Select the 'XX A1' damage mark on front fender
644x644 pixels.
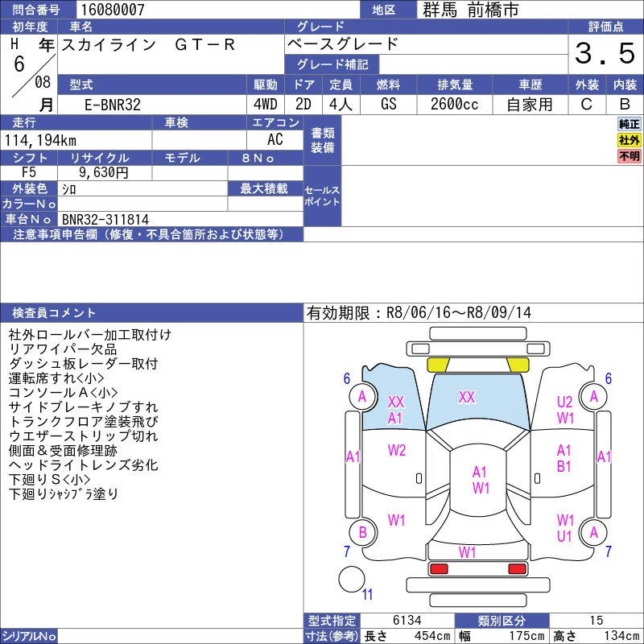pyautogui.click(x=395, y=410)
